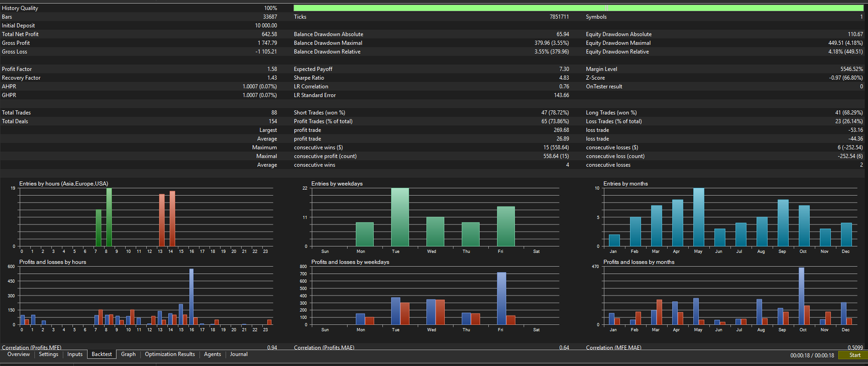This screenshot has width=868, height=366.
Task: Select the Initial Deposit value 10 000.00
Action: click(266, 25)
